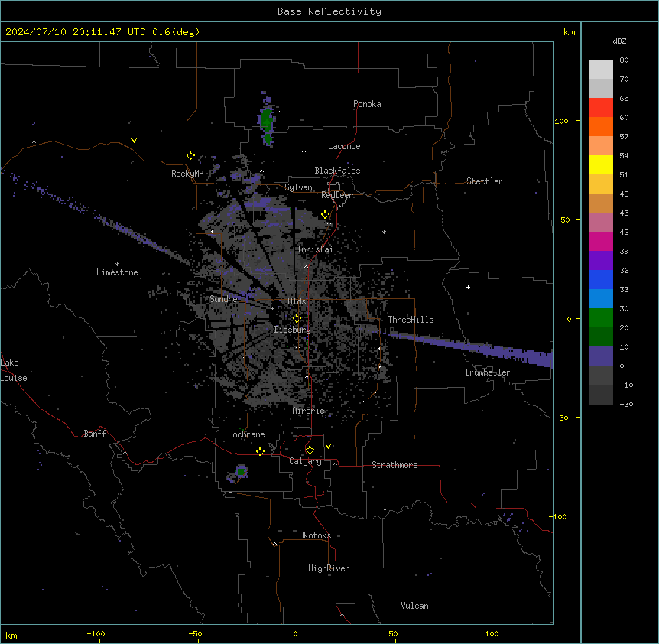Image resolution: width=659 pixels, height=644 pixels.
Task: Click the white asterisk marker east of Innisfail
Action: (x=384, y=232)
